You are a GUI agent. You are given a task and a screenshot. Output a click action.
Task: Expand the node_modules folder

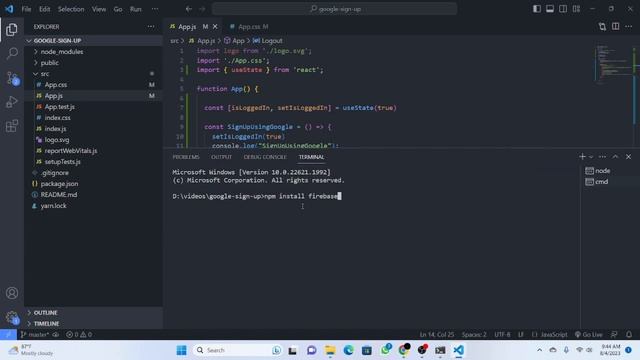click(x=93, y=51)
